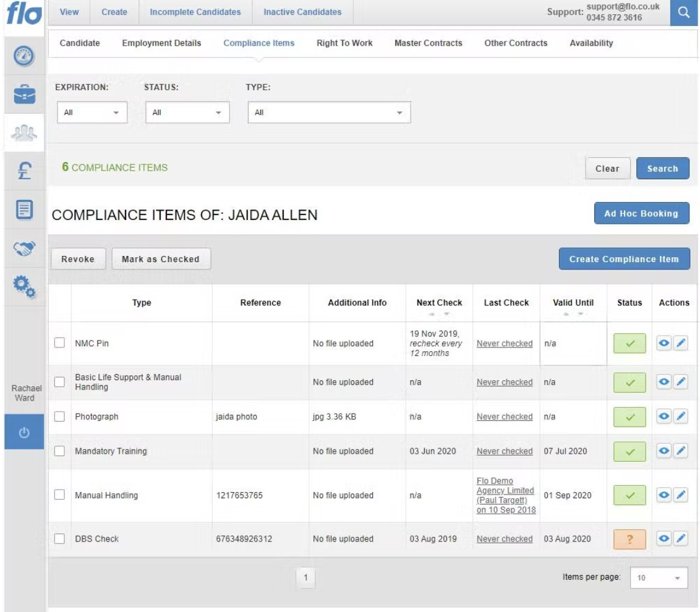Open the dashboard gauge icon in sidebar
Image resolution: width=700 pixels, height=612 pixels.
pos(23,56)
